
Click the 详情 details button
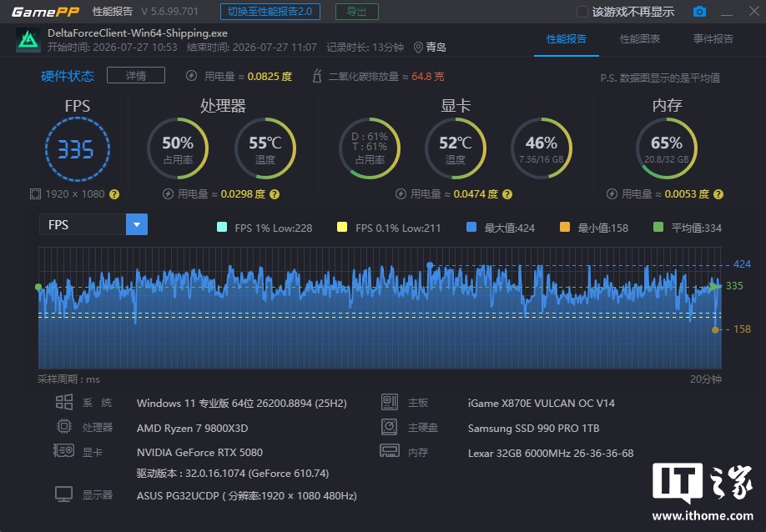point(136,76)
